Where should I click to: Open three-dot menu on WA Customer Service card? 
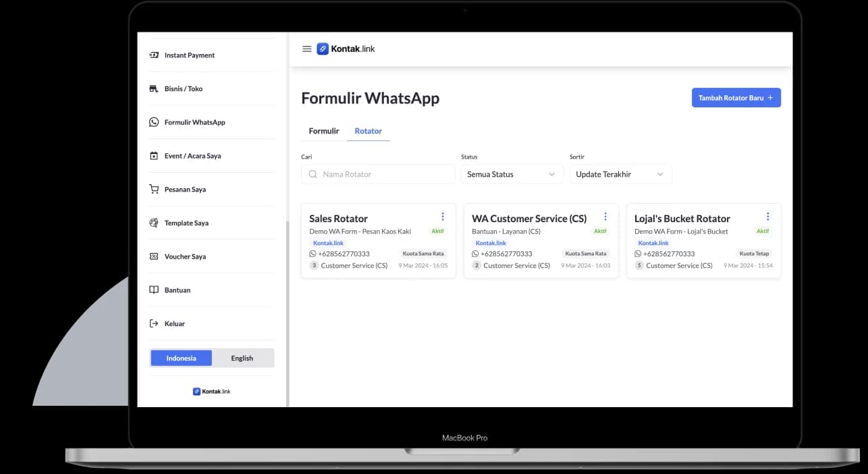pos(605,217)
